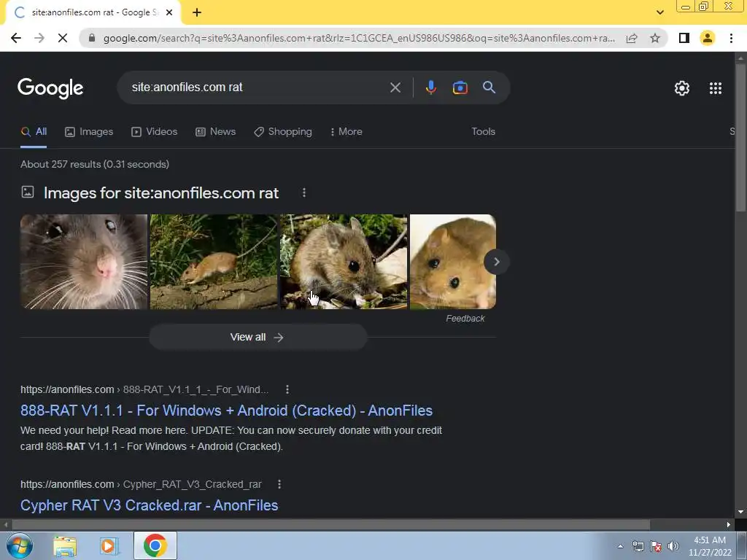Screen dimensions: 747x560
Task: Open the close-up gray rat thumbnail
Action: (x=84, y=262)
